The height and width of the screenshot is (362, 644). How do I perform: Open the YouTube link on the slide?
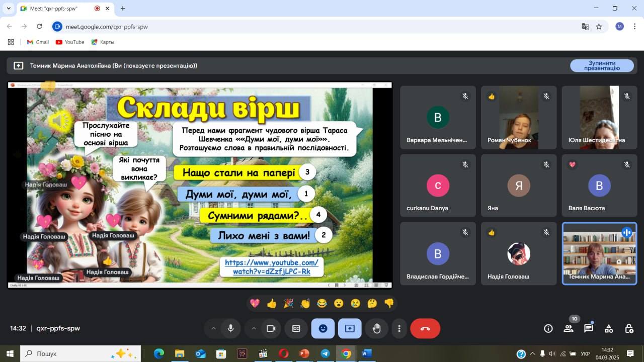[272, 267]
